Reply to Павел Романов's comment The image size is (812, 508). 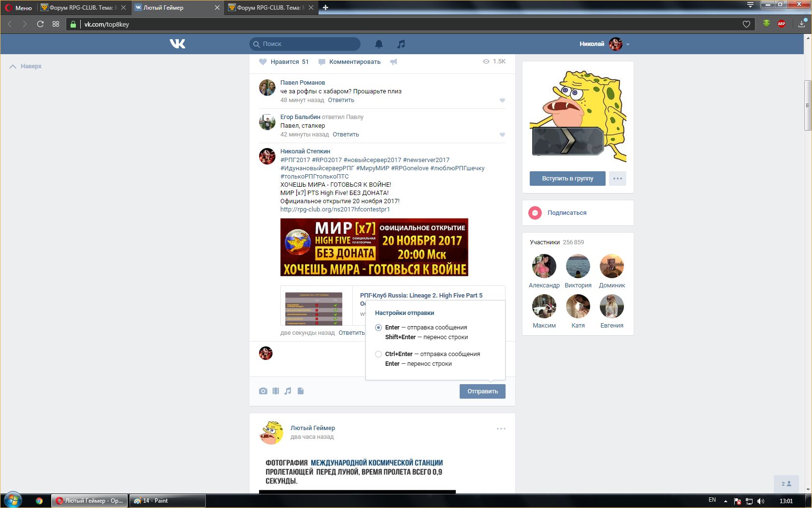pos(341,100)
